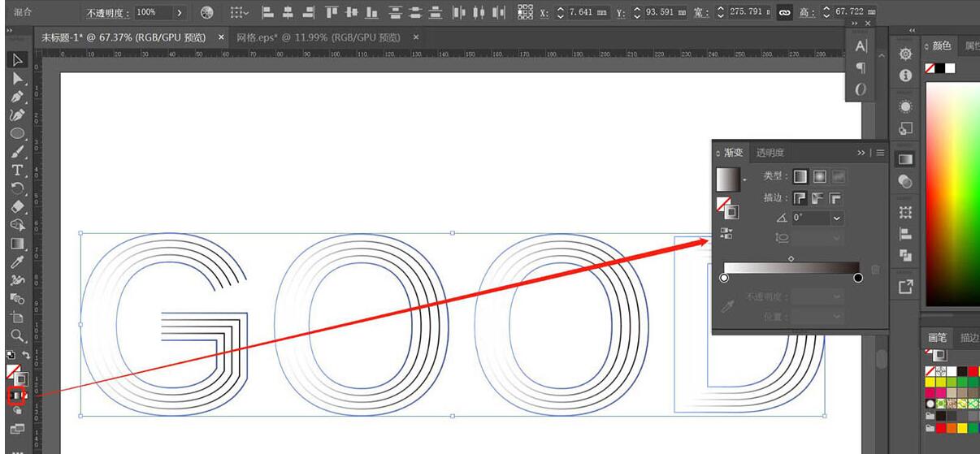Viewport: 980px width, 454px height.
Task: Activate the Zoom magnifier tool
Action: click(17, 335)
